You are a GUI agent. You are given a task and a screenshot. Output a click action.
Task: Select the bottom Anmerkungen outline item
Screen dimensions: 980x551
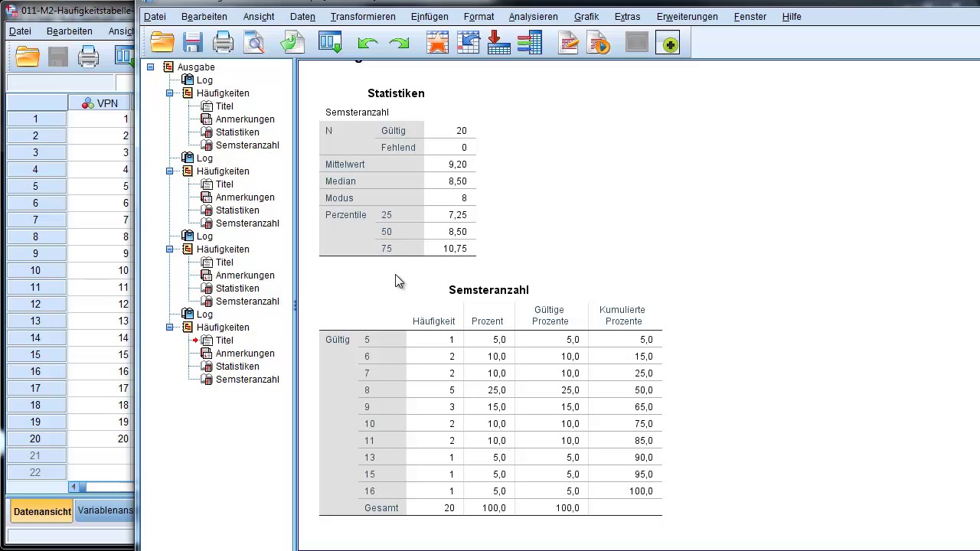245,354
